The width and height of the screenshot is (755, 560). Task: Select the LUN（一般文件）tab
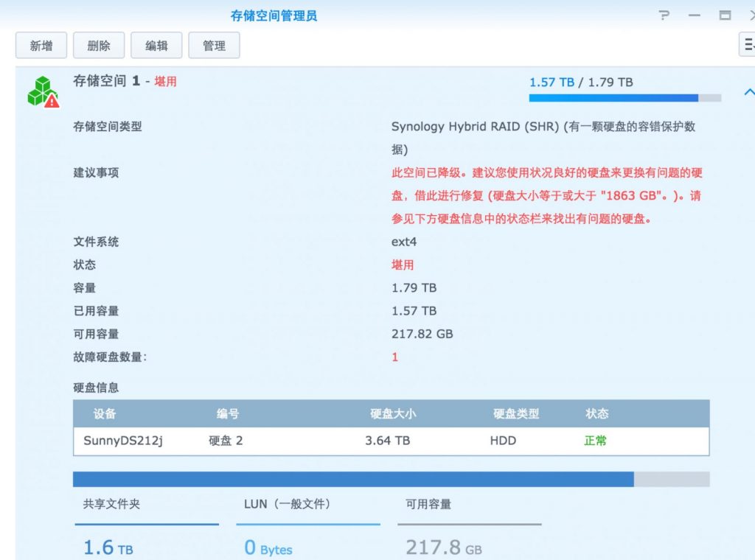point(287,505)
